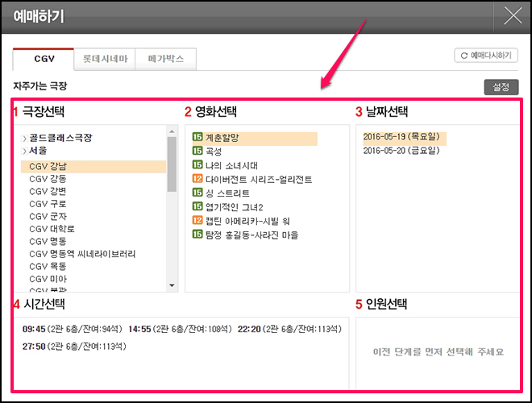This screenshot has height=403, width=532.
Task: Select 탐정 홍길동-사라진 마을
Action: [x=251, y=235]
